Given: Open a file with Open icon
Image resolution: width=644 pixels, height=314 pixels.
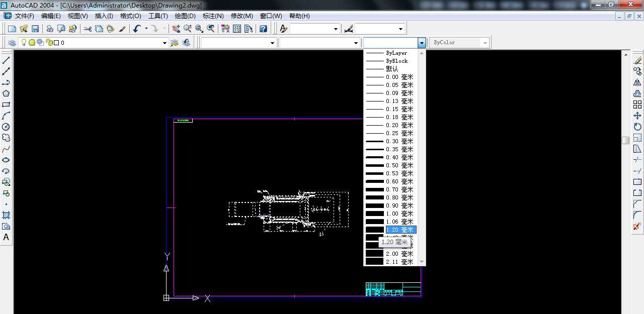Looking at the screenshot, I should coord(24,29).
